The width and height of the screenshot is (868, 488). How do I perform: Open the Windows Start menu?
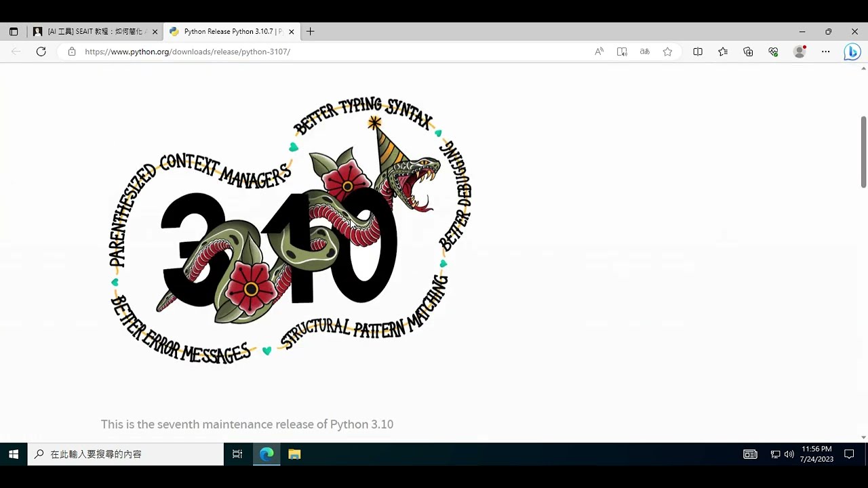tap(14, 454)
